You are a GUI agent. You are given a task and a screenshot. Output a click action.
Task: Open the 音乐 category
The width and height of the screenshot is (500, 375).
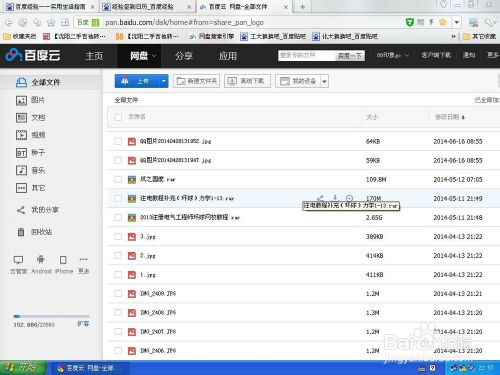(30, 170)
